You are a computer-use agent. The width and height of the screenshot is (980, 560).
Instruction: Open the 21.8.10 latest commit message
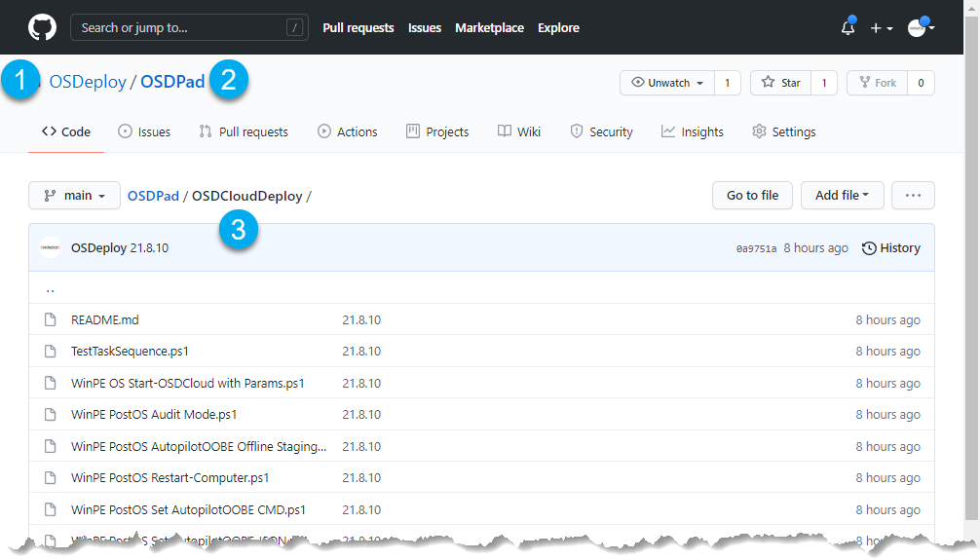tap(149, 247)
